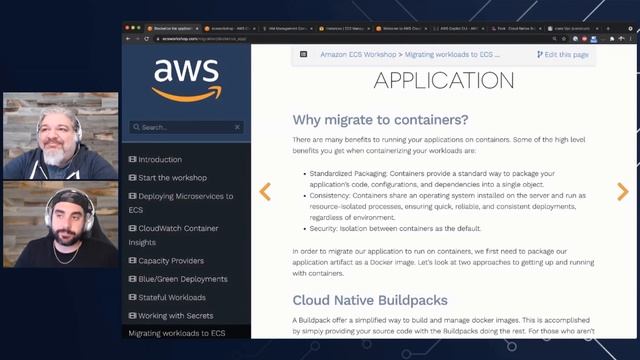Click the Security bullet text

pos(395,229)
